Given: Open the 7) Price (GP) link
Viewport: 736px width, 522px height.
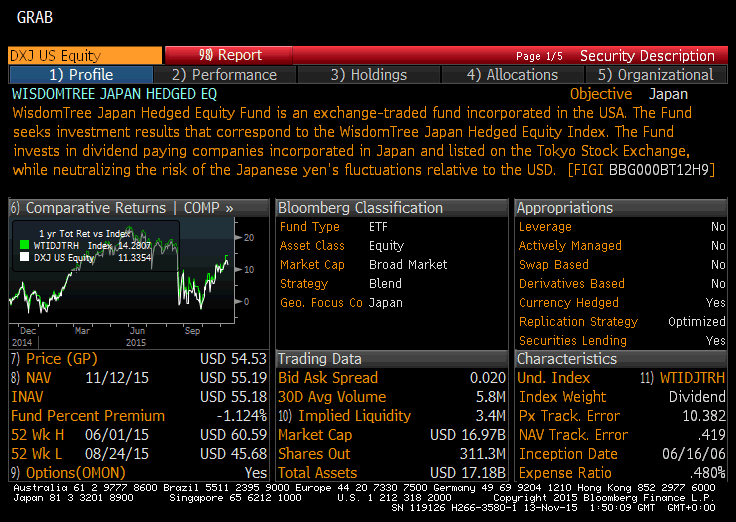Looking at the screenshot, I should pos(54,359).
